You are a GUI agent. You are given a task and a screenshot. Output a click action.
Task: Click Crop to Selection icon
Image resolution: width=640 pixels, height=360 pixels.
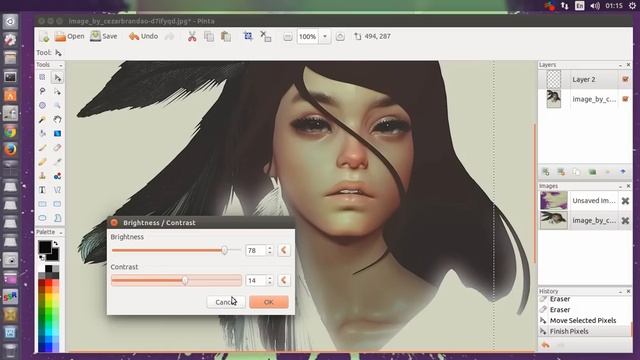248,36
